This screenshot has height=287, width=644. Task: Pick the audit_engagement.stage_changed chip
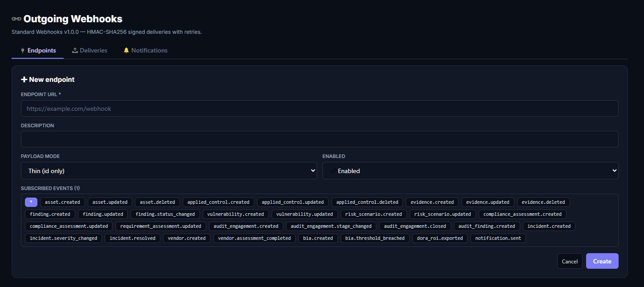pos(331,226)
